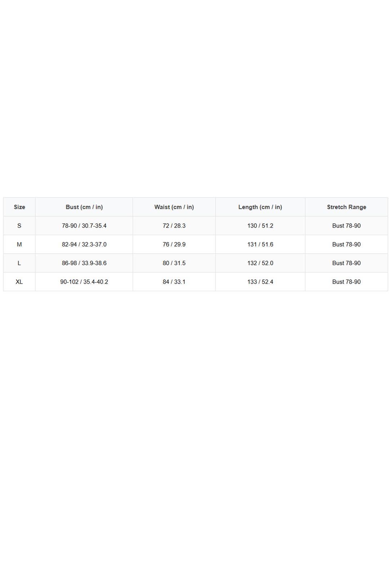Click length value 130 / 51.2
The height and width of the screenshot is (588, 392).
(x=260, y=226)
